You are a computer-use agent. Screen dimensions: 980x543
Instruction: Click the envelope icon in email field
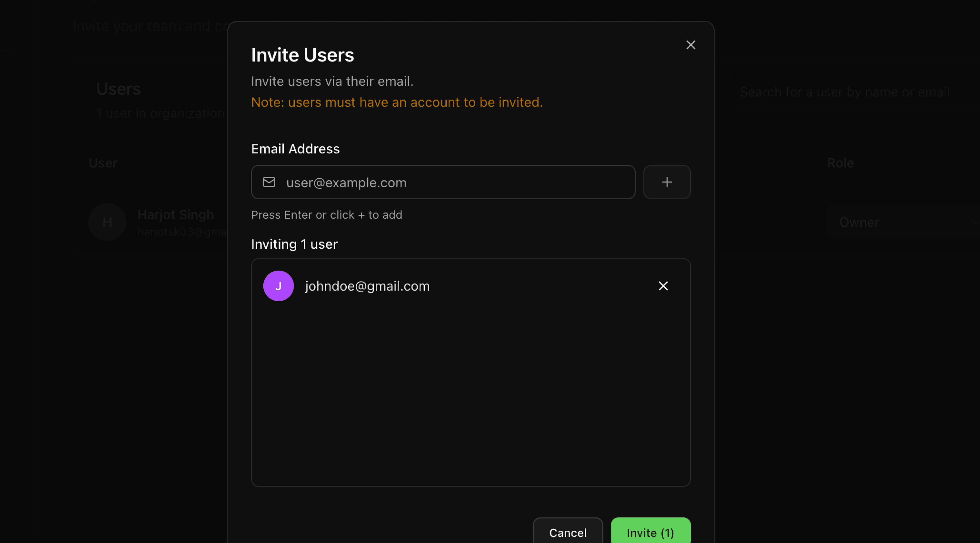pos(269,182)
